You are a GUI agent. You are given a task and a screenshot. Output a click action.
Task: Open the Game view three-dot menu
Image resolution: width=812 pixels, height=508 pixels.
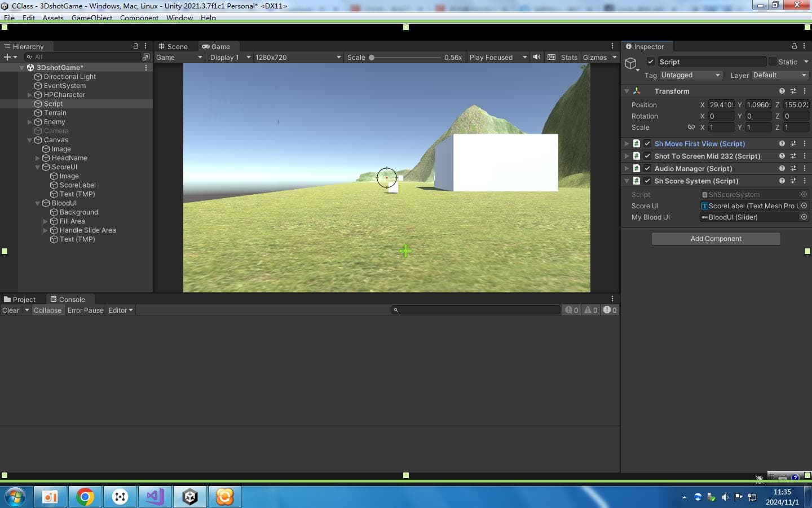coord(612,46)
